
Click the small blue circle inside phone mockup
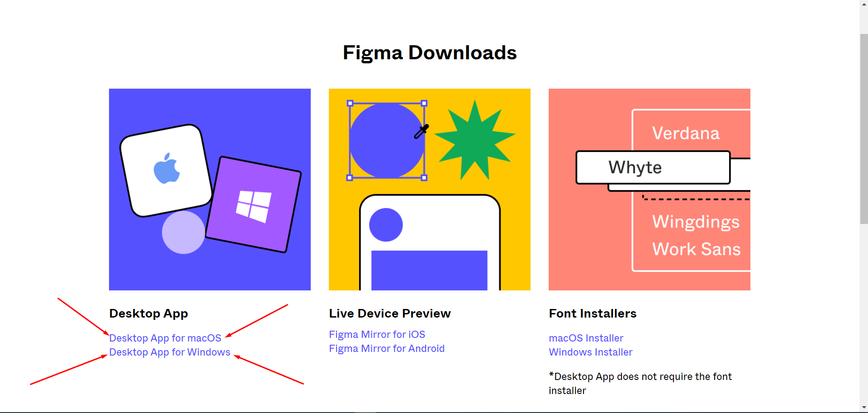[x=386, y=225]
